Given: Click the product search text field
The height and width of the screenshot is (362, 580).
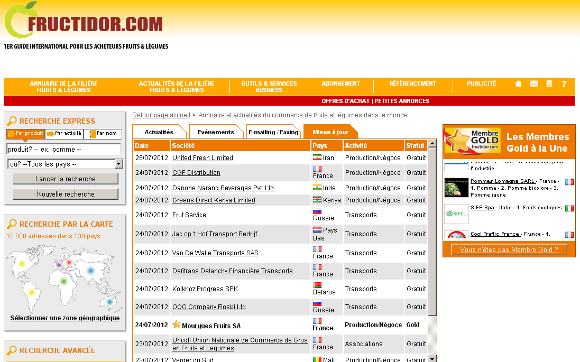Looking at the screenshot, I should [x=64, y=149].
